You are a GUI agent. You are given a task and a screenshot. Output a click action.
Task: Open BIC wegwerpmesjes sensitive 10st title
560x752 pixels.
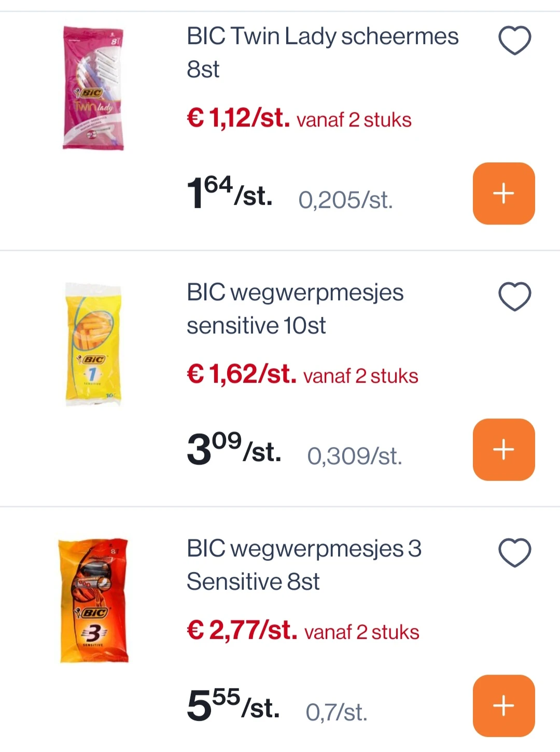point(295,309)
